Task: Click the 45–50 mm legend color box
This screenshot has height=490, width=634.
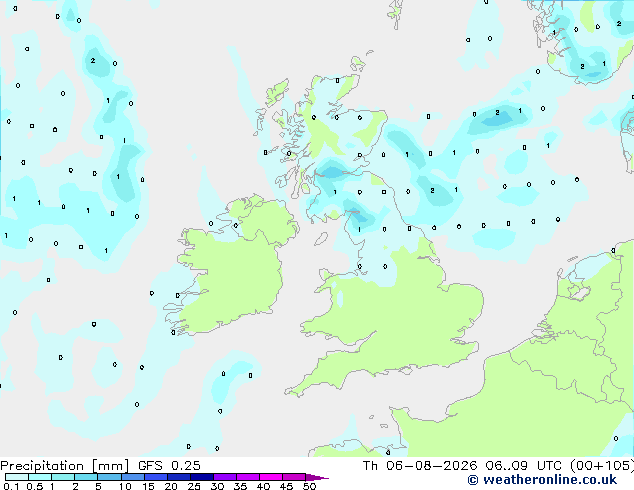Action: pos(294,477)
